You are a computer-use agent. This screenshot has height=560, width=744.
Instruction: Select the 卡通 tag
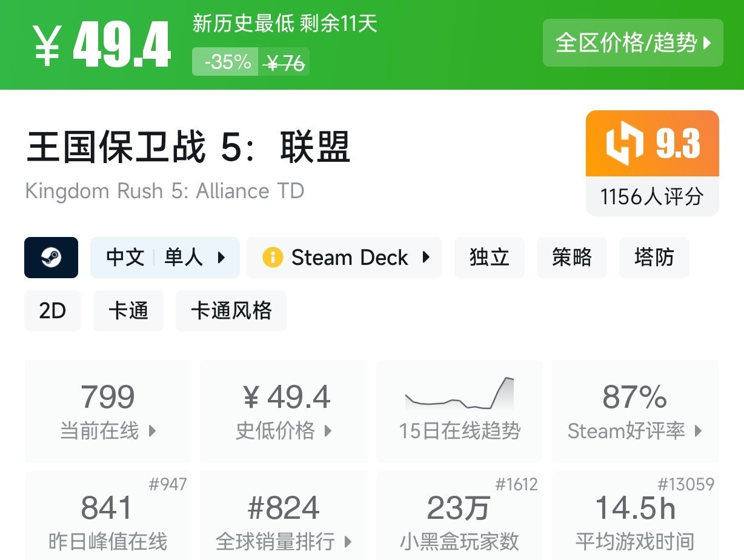click(x=128, y=311)
